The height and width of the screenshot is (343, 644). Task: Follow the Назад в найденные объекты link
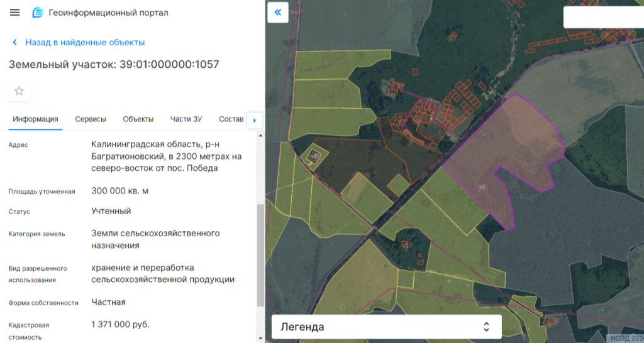85,43
